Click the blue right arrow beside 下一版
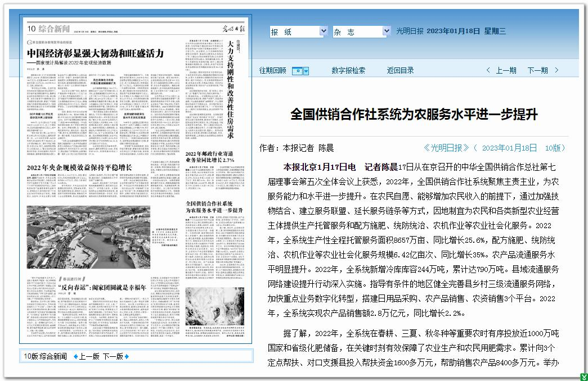Image resolution: width=588 pixels, height=381 pixels. tap(127, 356)
